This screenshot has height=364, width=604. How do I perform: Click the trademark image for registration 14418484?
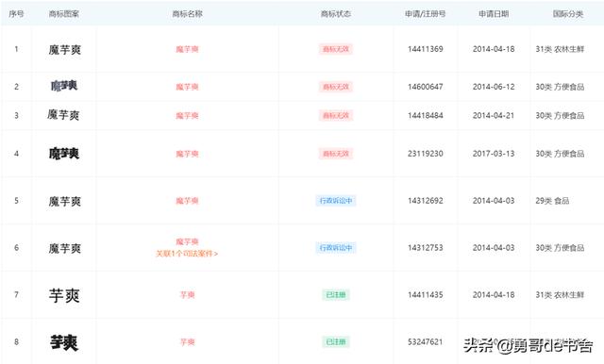coord(63,115)
